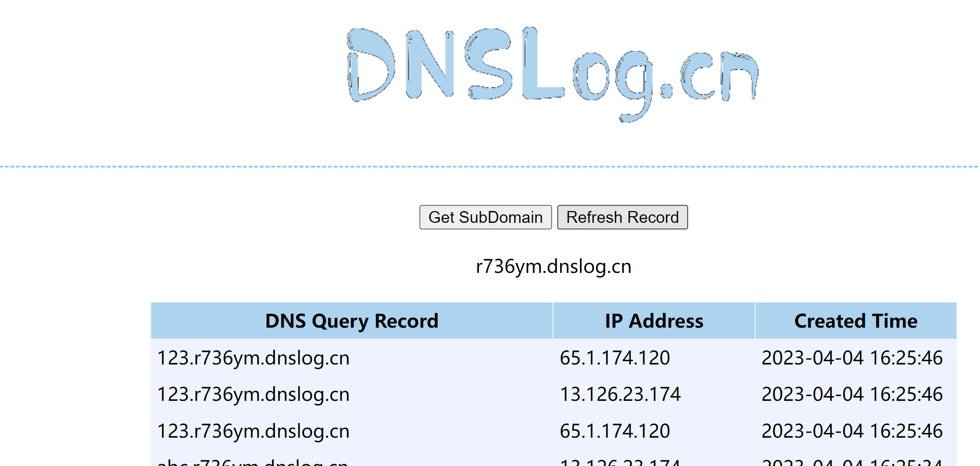This screenshot has width=980, height=466.
Task: Select the third row's 123.r736ym.dnslog.cn query record
Action: [x=253, y=431]
